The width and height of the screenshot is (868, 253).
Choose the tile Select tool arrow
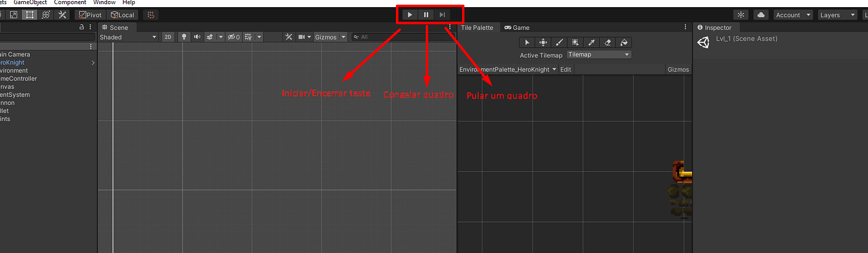(x=528, y=42)
